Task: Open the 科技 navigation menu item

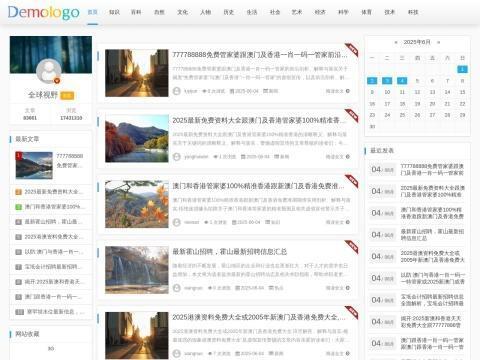Action: (413, 12)
